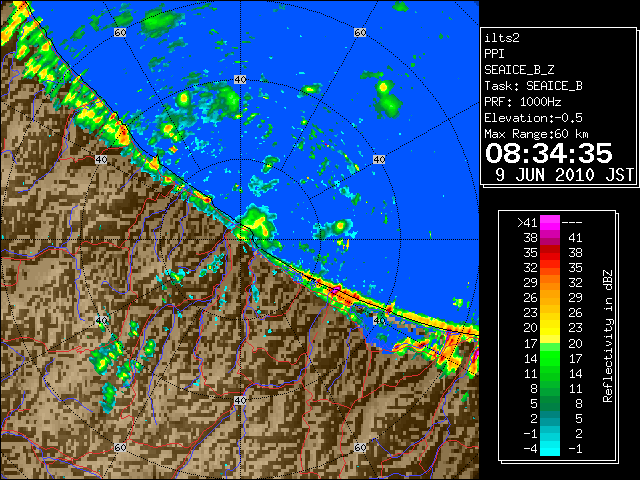Pick the bright green 14–17 dBZ legend swatch
This screenshot has height=480, width=640.
click(x=550, y=358)
